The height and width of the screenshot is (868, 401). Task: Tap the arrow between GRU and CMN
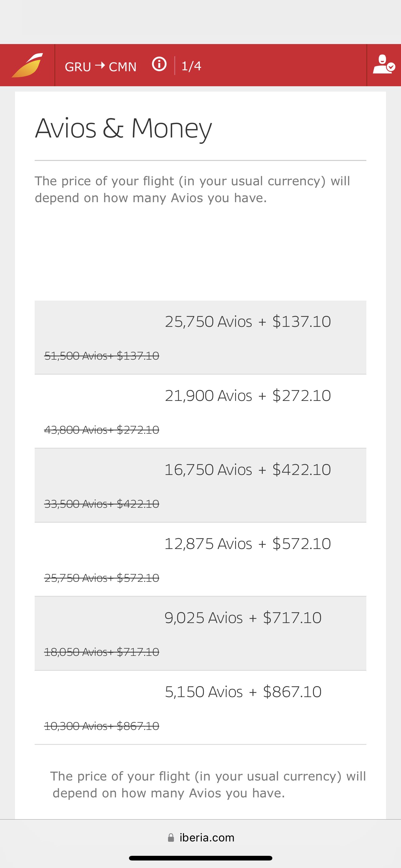pos(100,65)
